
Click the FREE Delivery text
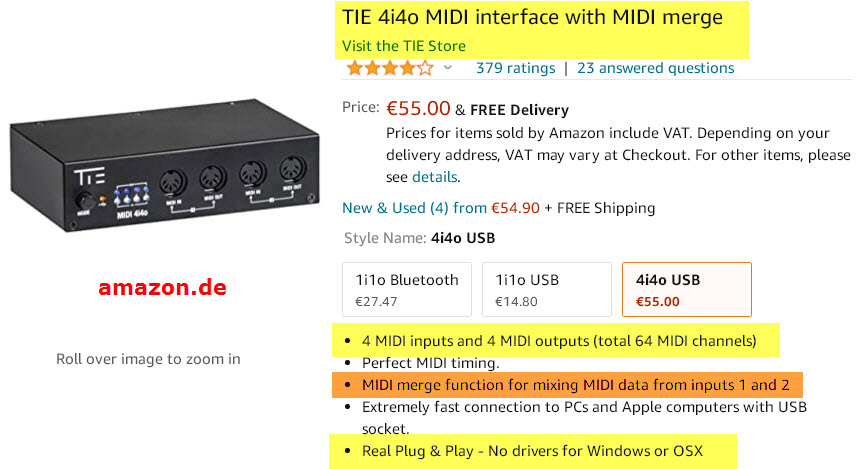coord(519,110)
